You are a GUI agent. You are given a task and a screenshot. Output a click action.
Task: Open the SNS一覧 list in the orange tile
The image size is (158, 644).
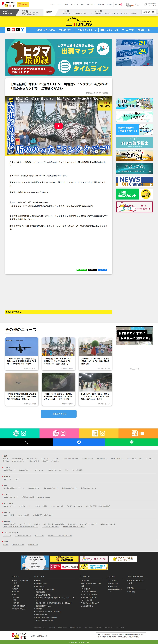click(x=138, y=433)
